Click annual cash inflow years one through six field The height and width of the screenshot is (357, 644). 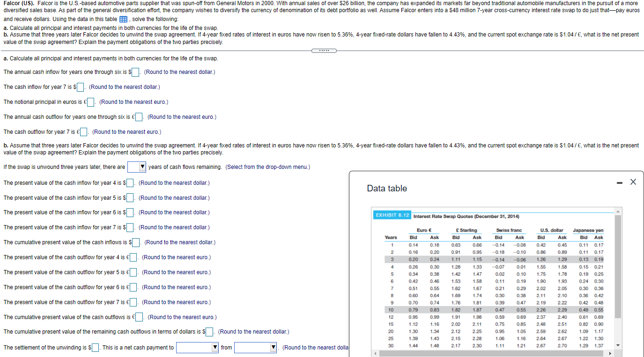tap(135, 72)
